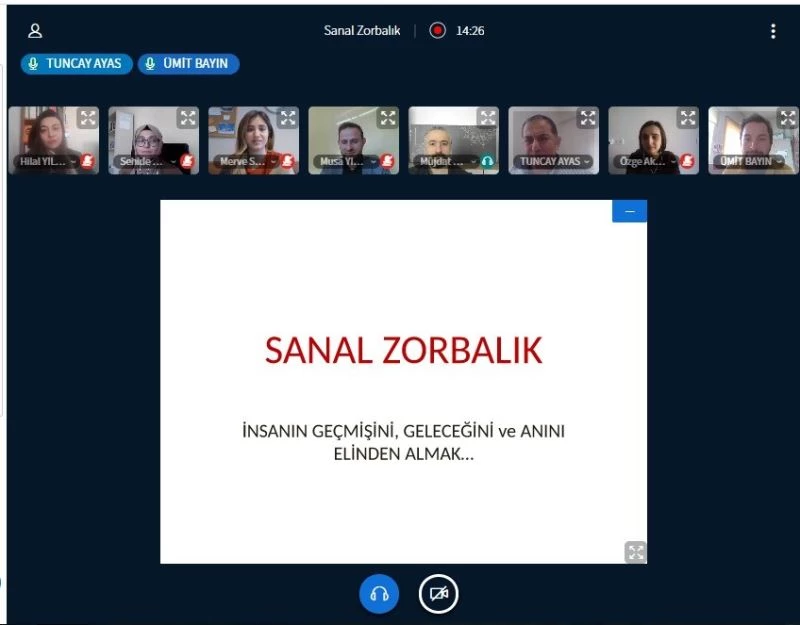The width and height of the screenshot is (800, 625).
Task: Expand TUNCAY AYAS's video to fullscreen
Action: pyautogui.click(x=589, y=117)
